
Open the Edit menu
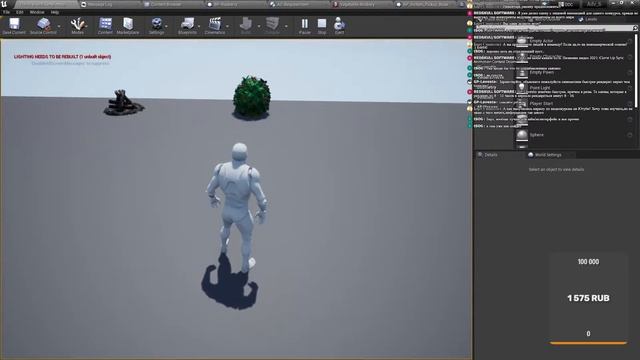[20, 12]
